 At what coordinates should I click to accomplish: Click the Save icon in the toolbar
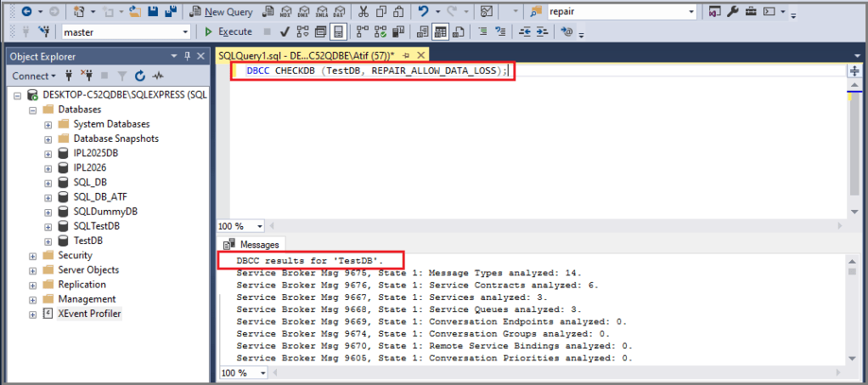153,12
